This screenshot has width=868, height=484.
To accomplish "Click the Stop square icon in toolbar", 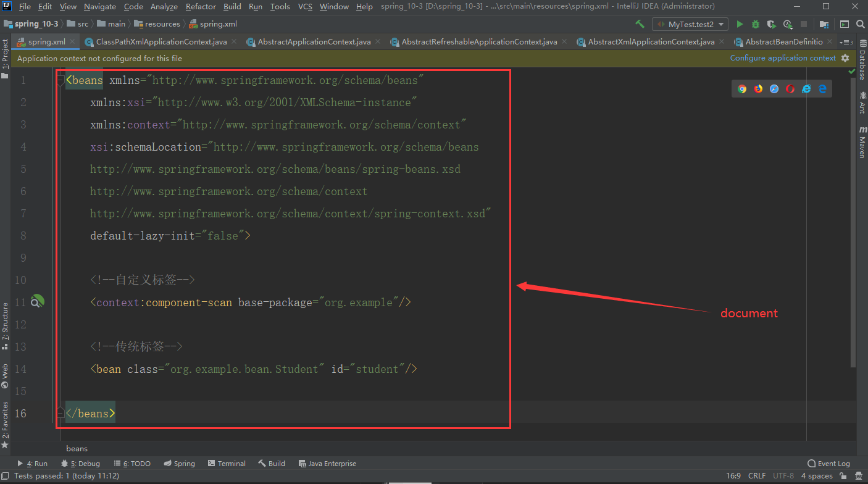I will [804, 24].
